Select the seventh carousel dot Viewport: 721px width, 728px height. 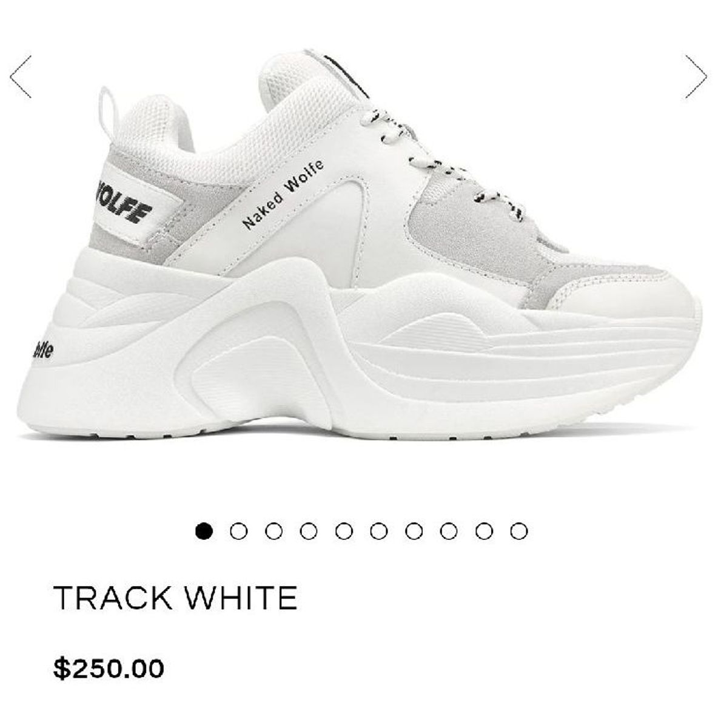(x=414, y=531)
